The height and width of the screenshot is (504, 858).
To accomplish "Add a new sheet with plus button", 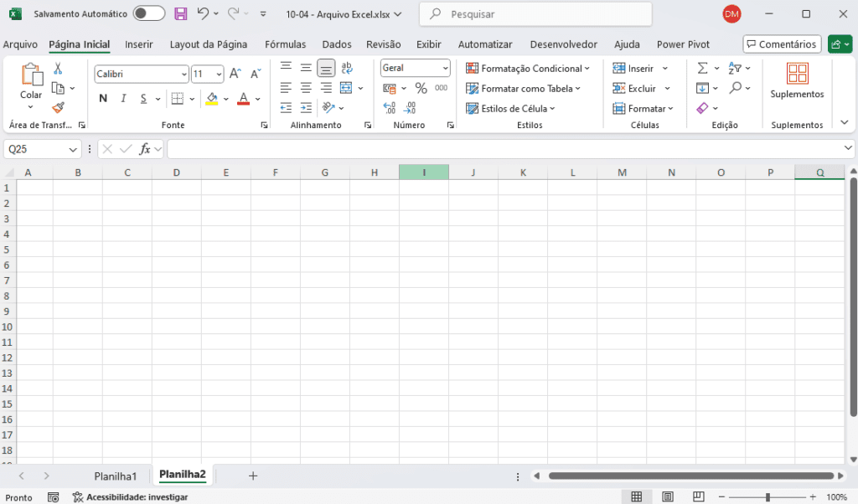I will (253, 476).
